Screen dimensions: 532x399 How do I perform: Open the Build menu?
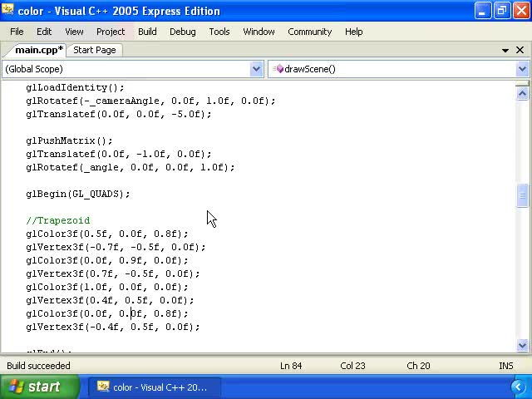147,32
